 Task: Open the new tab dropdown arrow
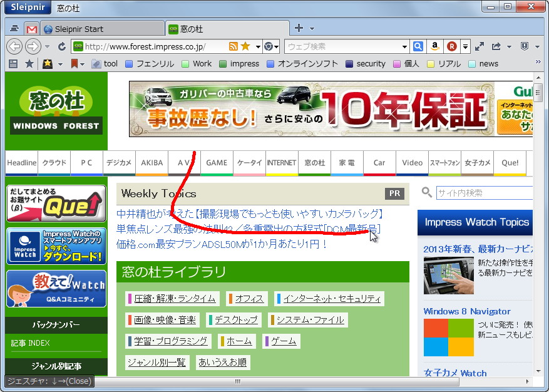pyautogui.click(x=311, y=28)
